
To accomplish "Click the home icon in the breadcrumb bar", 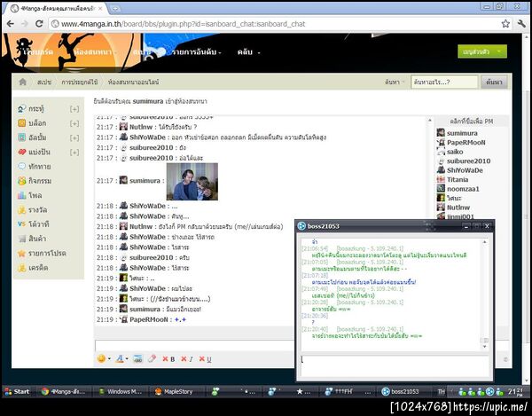I will click(23, 82).
